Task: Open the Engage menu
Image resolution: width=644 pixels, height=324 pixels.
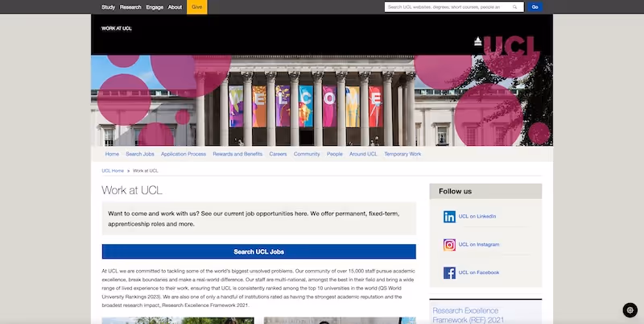Action: (x=155, y=7)
